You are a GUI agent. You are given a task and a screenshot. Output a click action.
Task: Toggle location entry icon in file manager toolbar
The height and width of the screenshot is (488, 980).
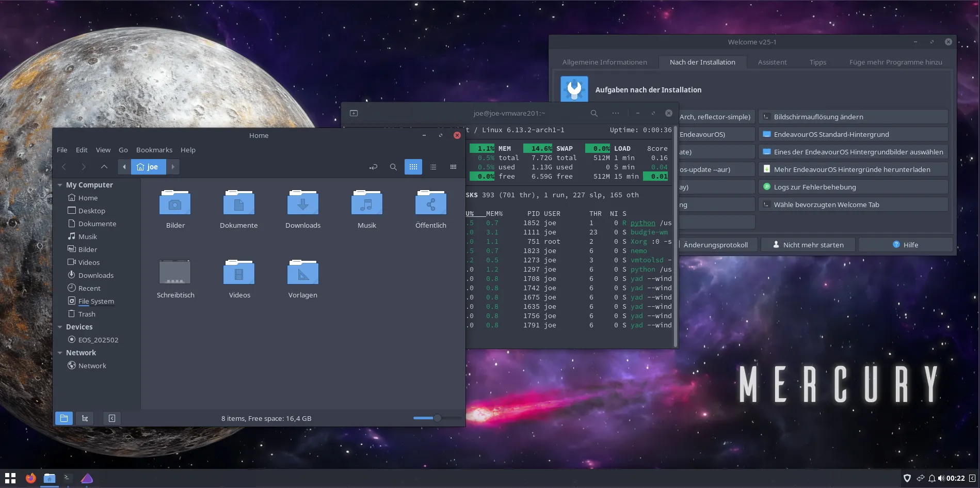[373, 167]
